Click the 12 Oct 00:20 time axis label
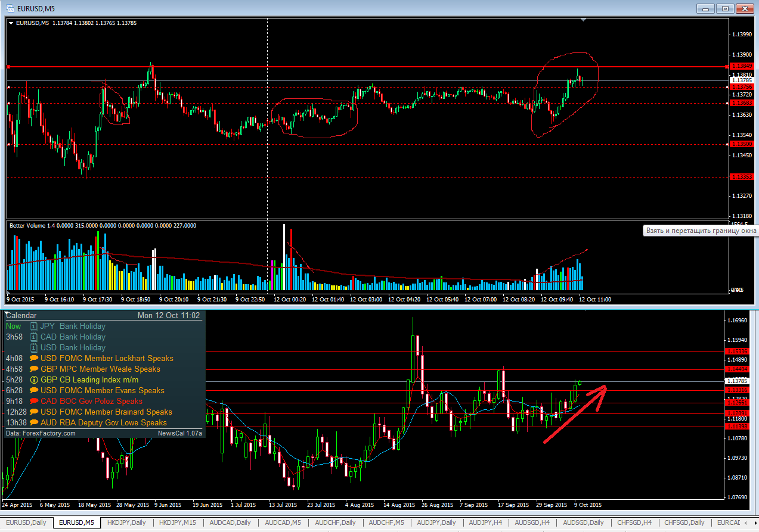 (291, 300)
